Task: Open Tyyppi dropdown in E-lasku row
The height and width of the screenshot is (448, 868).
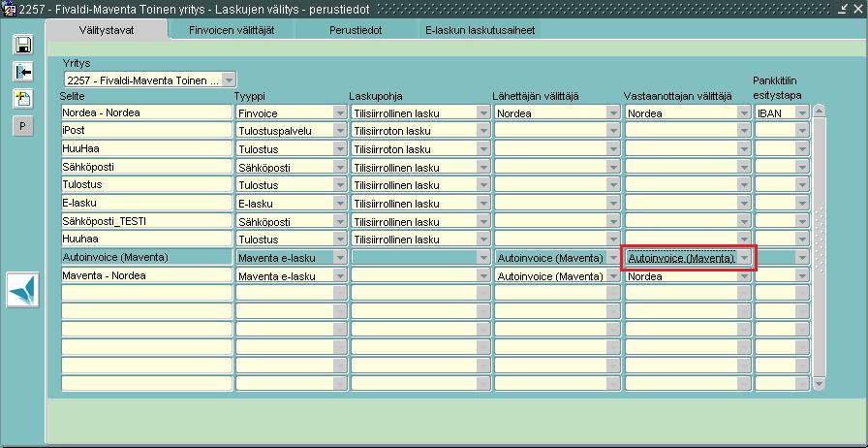Action: (340, 204)
